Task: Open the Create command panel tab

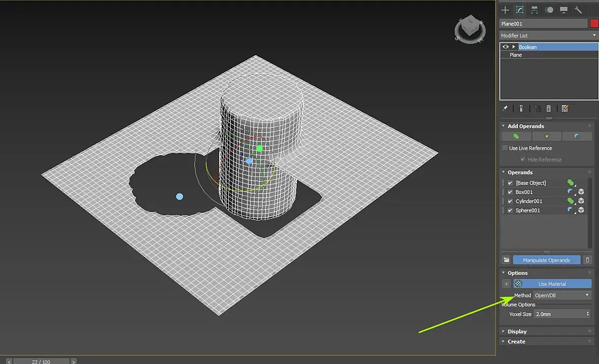Action: click(505, 10)
